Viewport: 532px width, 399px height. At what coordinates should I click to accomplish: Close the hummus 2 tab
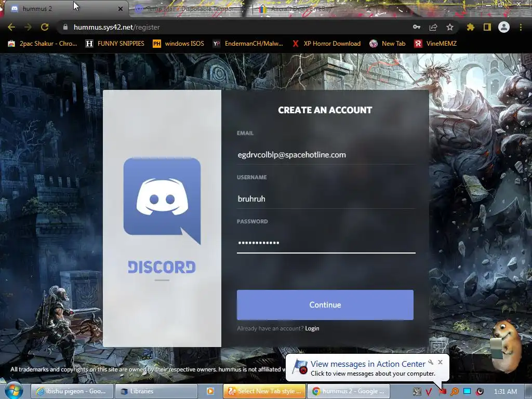[121, 9]
